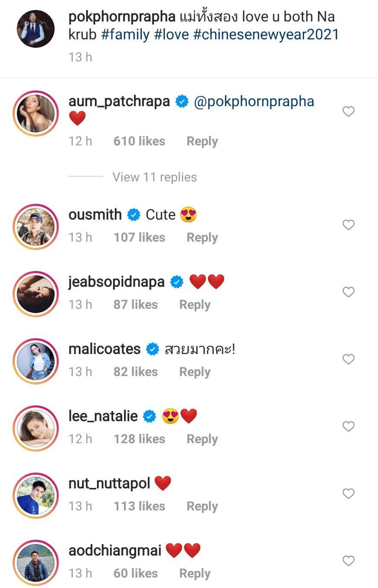Heart the malicoates comment
Image resolution: width=378 pixels, height=588 pixels.
348,359
